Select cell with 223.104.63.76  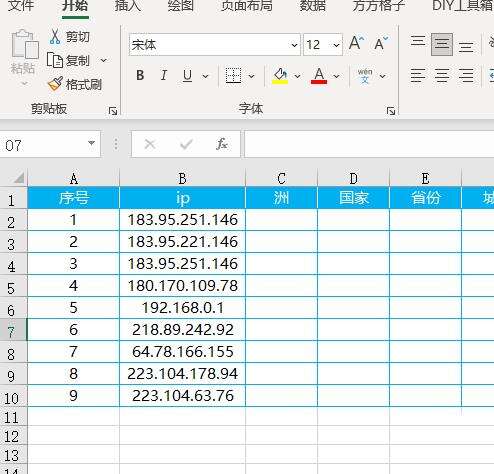(x=182, y=396)
